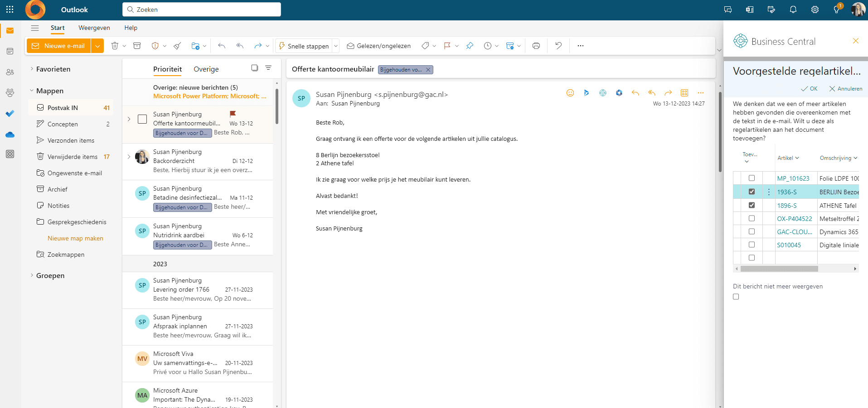
Task: Delete the selected email with trash icon
Action: 115,46
